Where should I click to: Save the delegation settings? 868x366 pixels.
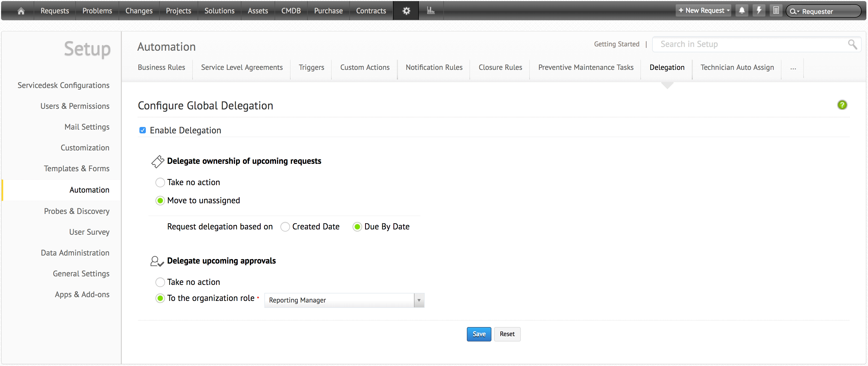coord(479,334)
